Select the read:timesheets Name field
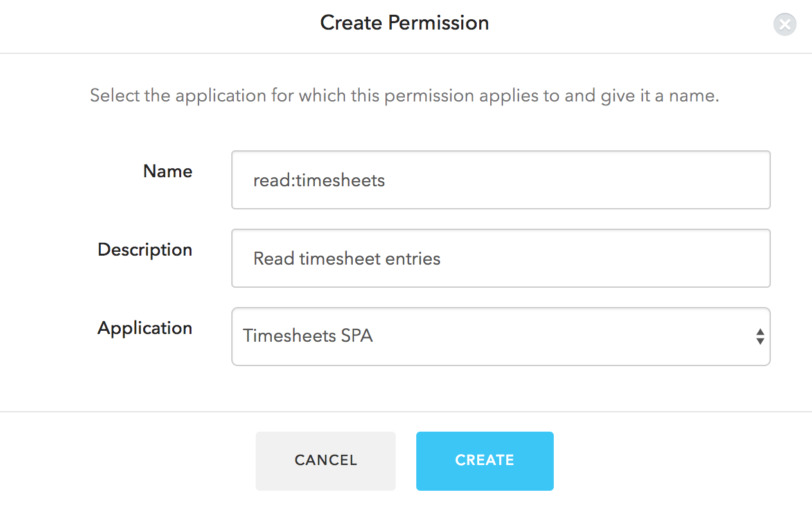This screenshot has height=510, width=812. [x=501, y=180]
